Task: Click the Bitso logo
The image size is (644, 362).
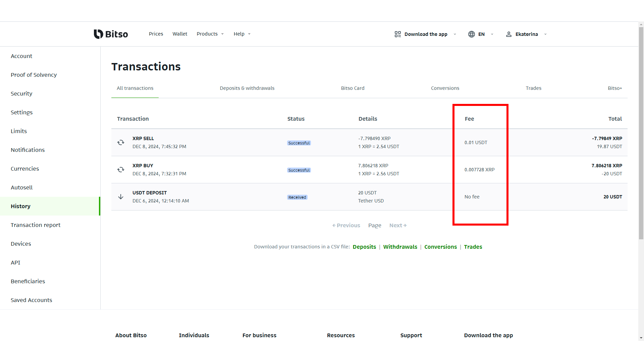Action: tap(111, 34)
